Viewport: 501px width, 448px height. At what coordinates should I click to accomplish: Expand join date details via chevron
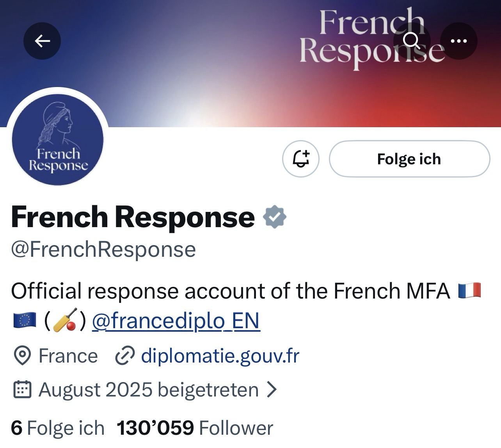click(272, 389)
